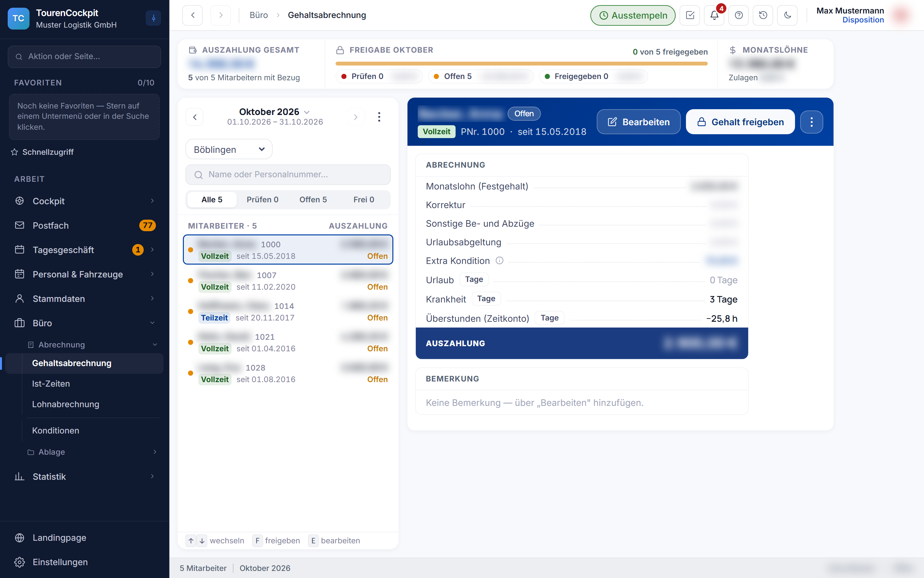Go back with the header left arrow
The image size is (924, 578).
193,15
